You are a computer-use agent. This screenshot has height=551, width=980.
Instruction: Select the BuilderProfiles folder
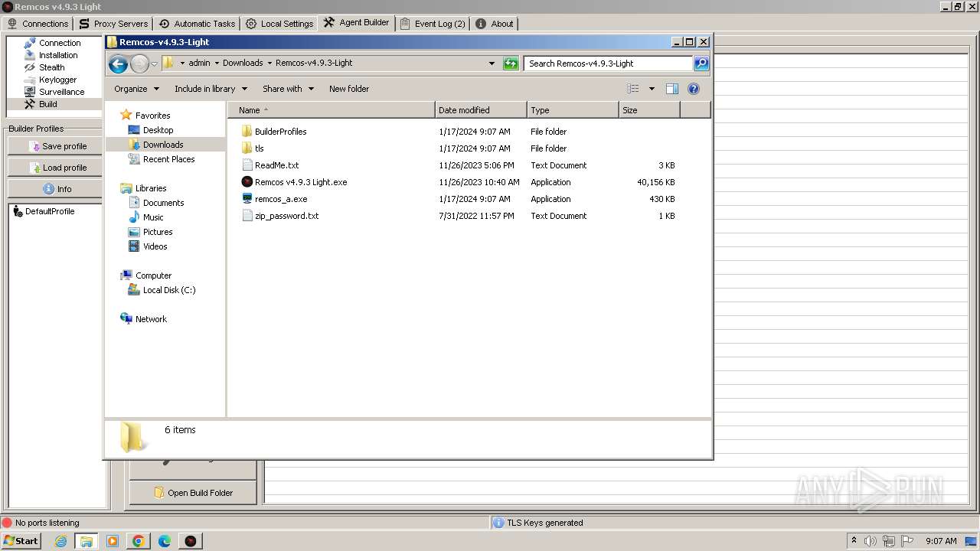point(280,132)
